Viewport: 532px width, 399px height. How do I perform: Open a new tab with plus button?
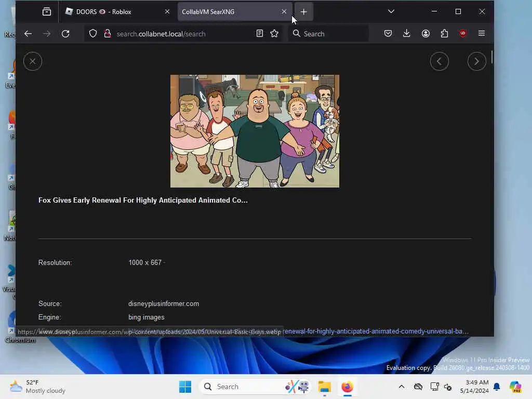point(303,12)
